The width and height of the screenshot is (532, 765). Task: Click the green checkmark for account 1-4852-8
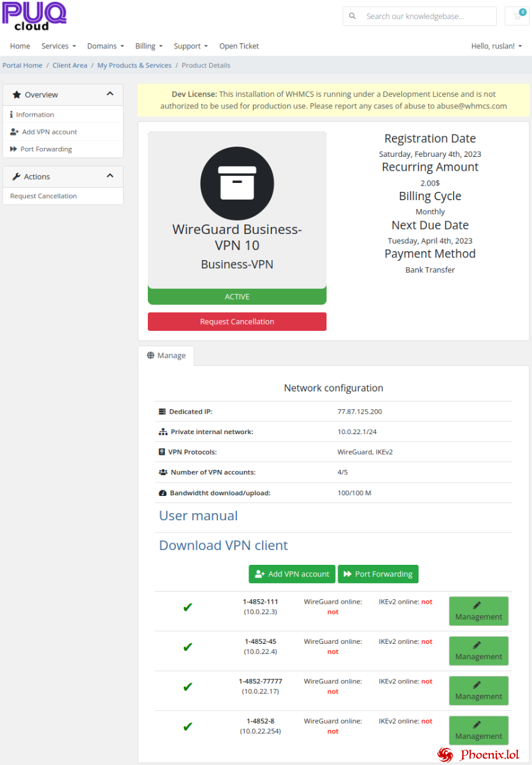[187, 727]
